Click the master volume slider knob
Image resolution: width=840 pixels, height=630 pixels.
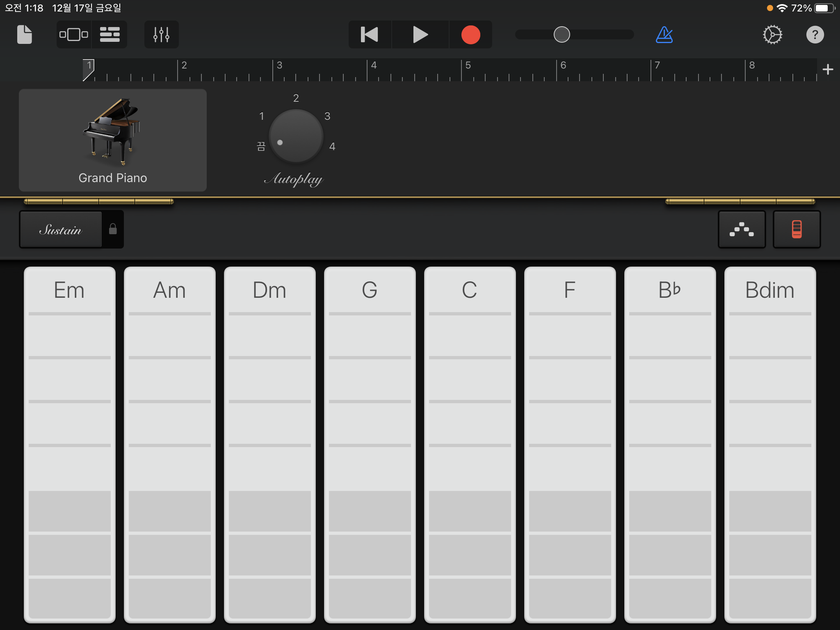tap(562, 34)
